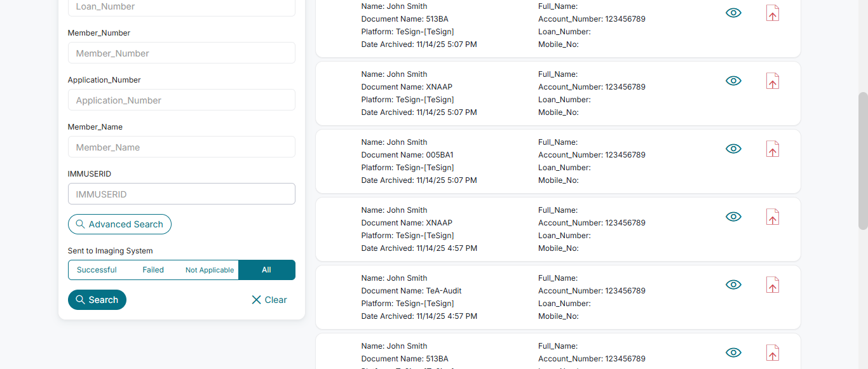Focus the Member_Number input field
The height and width of the screenshot is (369, 868).
pos(182,53)
